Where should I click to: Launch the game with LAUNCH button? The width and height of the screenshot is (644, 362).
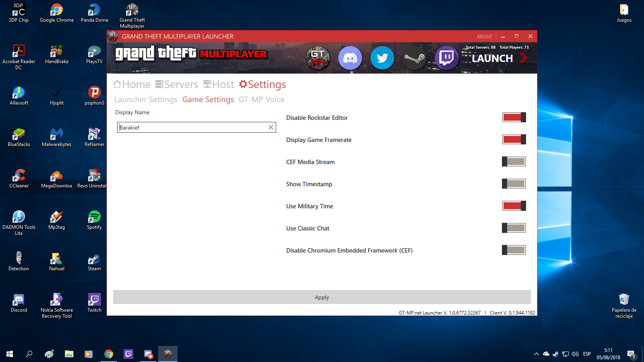500,58
